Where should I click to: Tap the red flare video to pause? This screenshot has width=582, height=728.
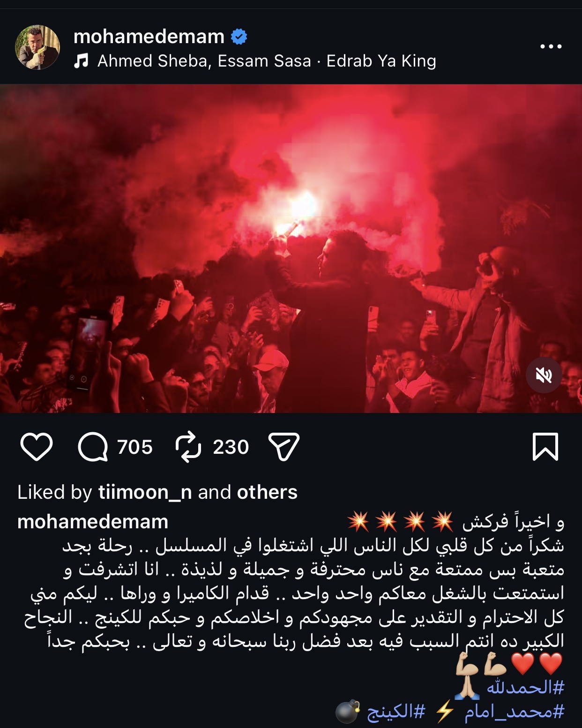click(291, 248)
